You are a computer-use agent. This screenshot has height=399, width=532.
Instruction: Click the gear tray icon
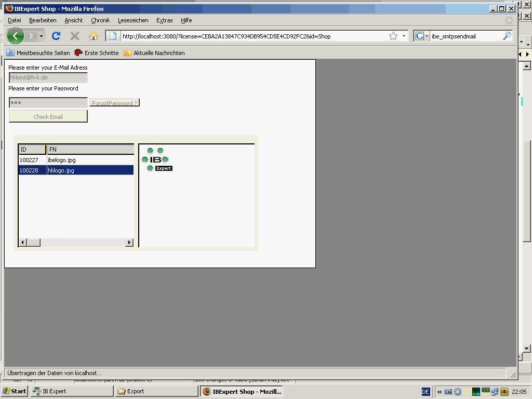pyautogui.click(x=457, y=392)
